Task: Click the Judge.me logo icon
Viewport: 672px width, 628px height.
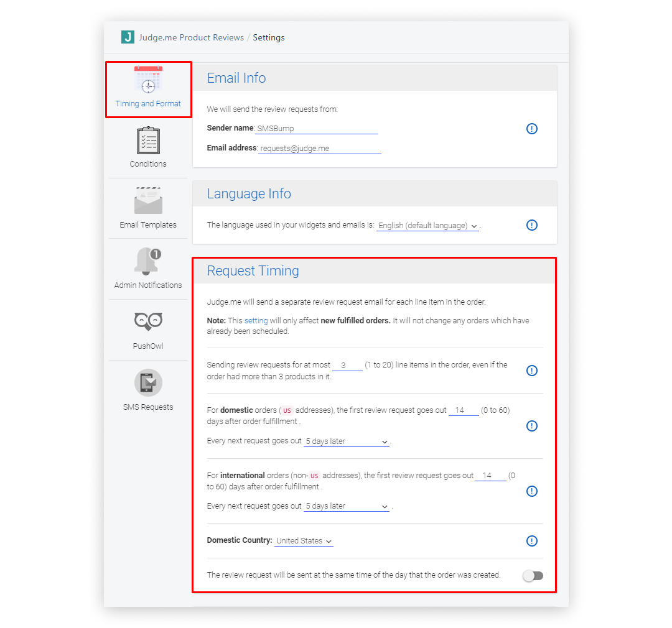Action: [128, 37]
